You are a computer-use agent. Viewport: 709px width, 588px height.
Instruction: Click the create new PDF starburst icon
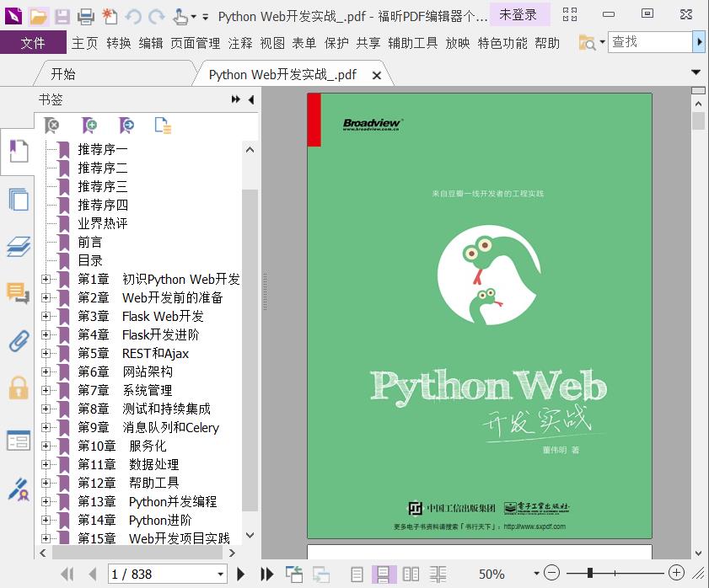110,17
